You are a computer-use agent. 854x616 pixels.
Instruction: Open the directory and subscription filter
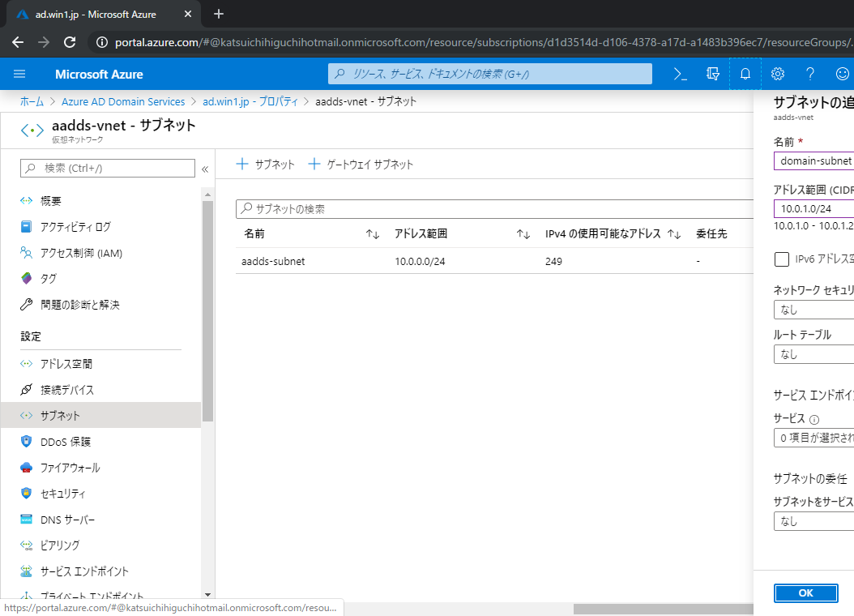(x=713, y=74)
